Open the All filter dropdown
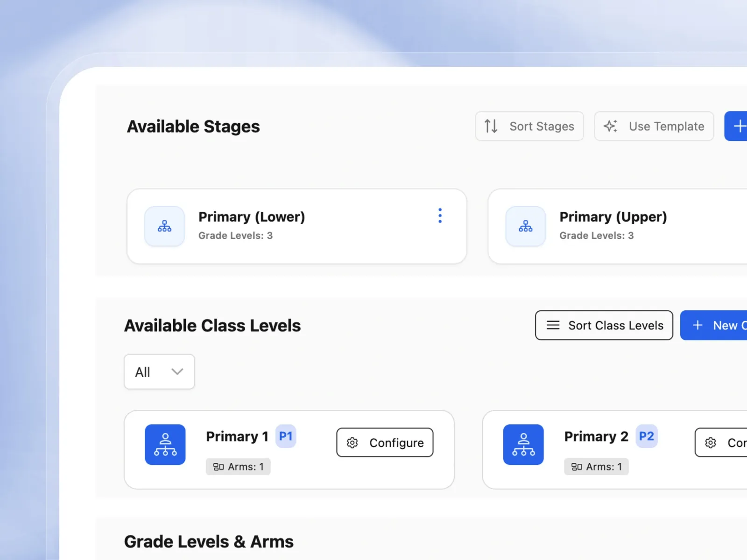Viewport: 747px width, 560px height. tap(159, 371)
